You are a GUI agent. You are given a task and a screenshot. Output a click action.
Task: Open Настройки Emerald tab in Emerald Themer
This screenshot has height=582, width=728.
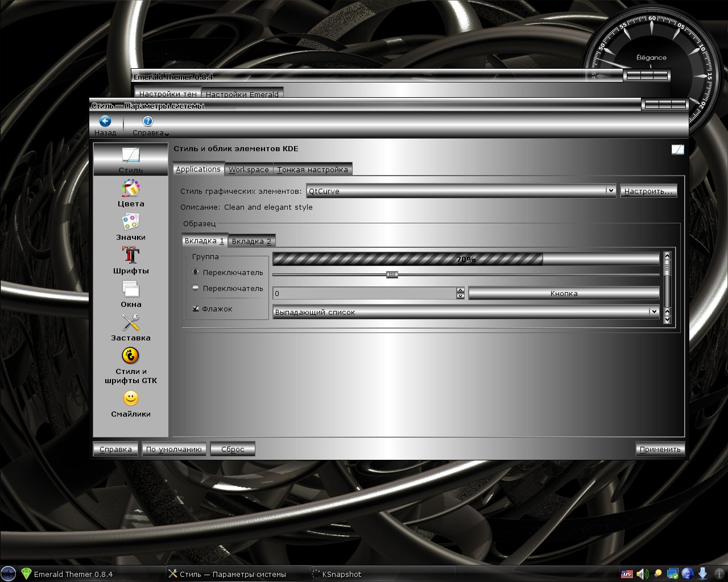242,94
